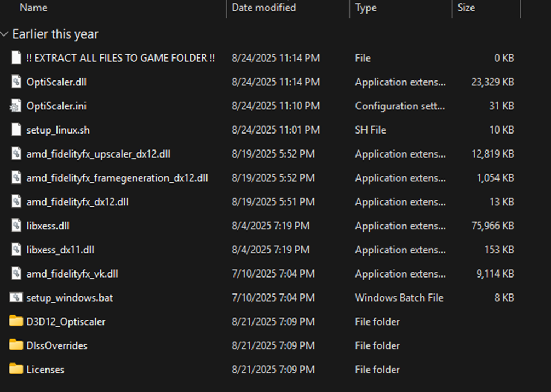Viewport: 551px width, 392px height.
Task: Select the EXTRACT ALL FILES TO GAME FOLDER file
Action: [x=120, y=58]
